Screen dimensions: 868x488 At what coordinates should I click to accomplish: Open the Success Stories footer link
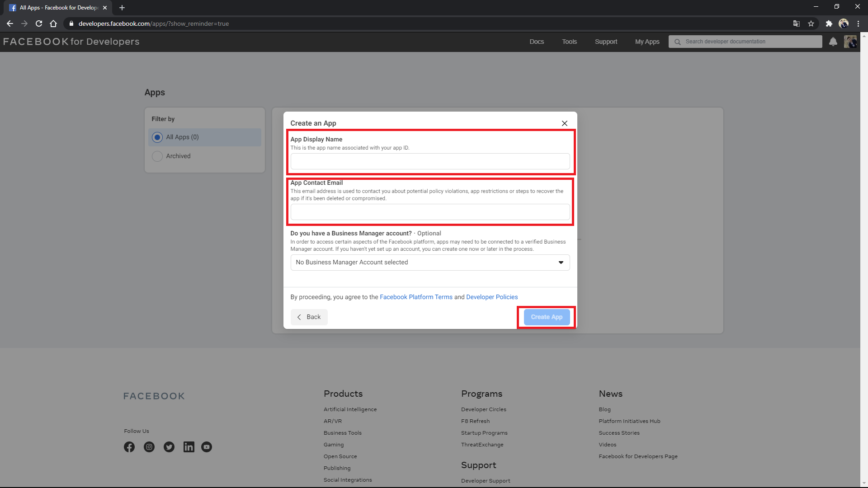(x=619, y=433)
